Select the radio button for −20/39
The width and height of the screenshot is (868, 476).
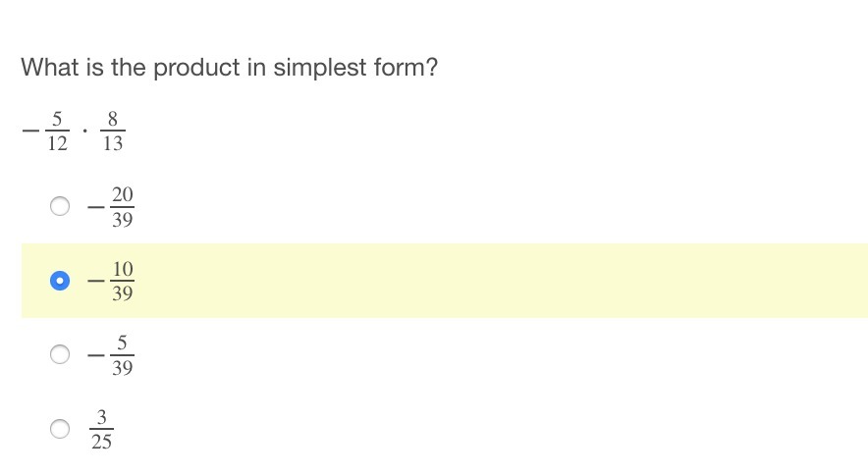pos(60,206)
